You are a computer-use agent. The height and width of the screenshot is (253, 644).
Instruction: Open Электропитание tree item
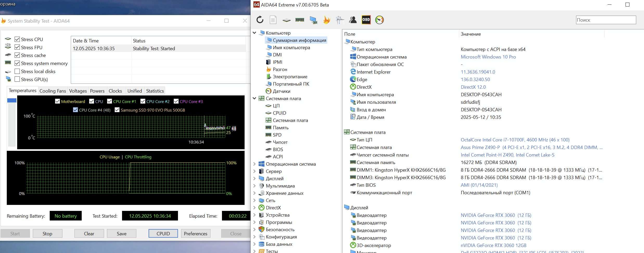coord(290,77)
